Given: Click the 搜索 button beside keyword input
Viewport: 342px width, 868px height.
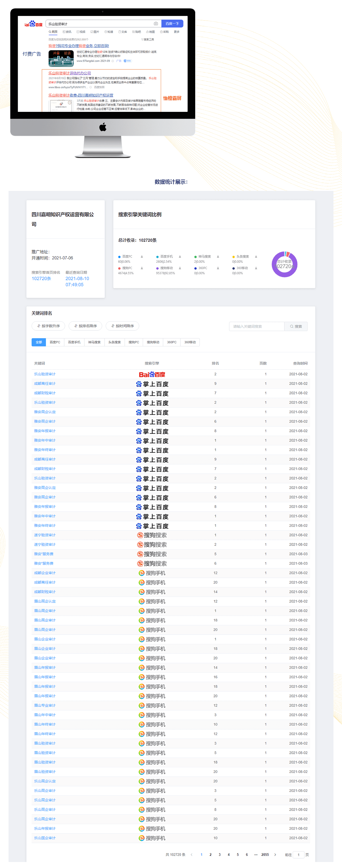Looking at the screenshot, I should tap(296, 326).
